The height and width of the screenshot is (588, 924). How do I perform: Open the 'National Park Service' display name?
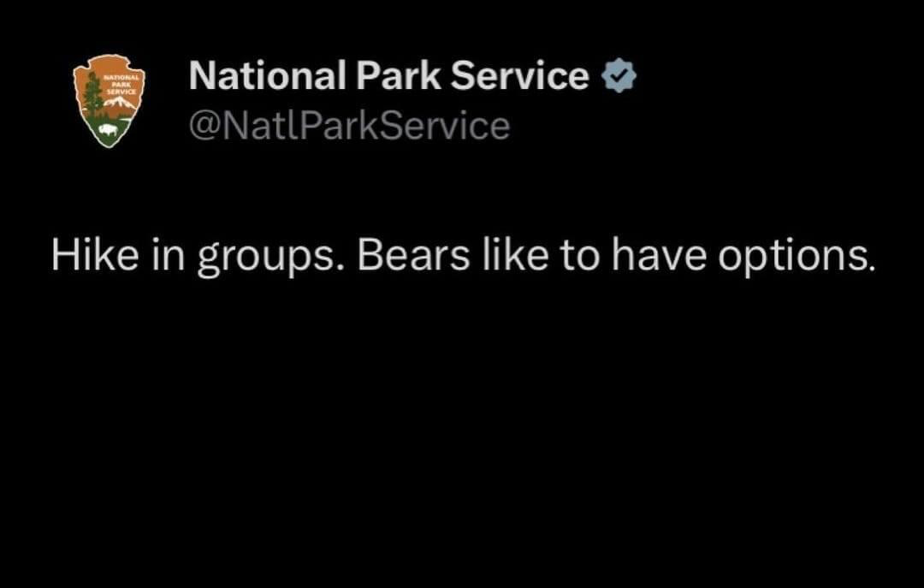(x=388, y=75)
